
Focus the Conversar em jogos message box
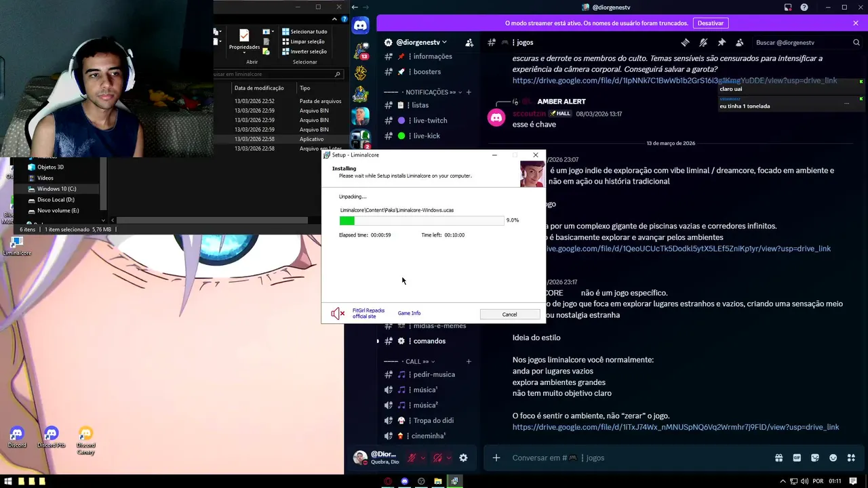(637, 458)
